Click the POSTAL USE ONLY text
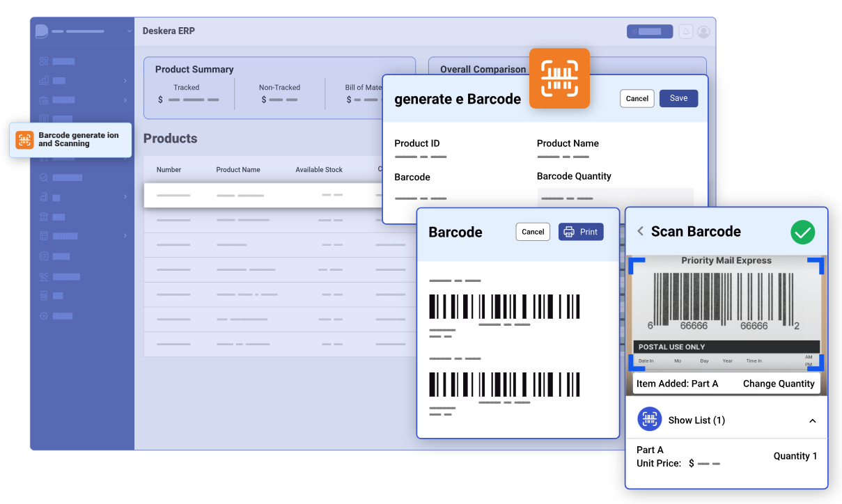This screenshot has height=504, width=842. 672,347
